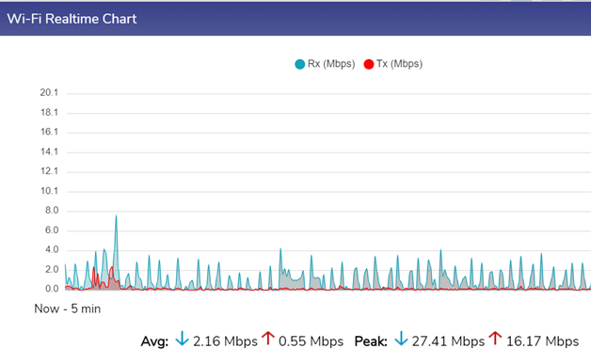Click the blue Peak download arrow icon

click(x=401, y=339)
